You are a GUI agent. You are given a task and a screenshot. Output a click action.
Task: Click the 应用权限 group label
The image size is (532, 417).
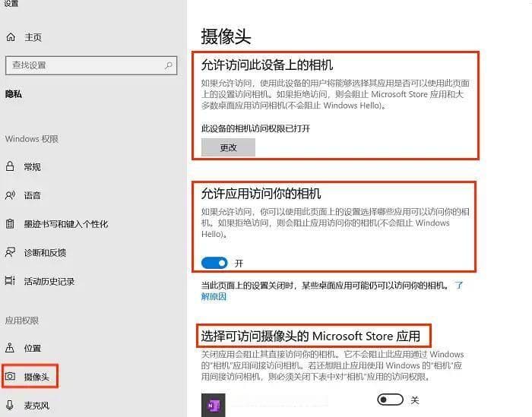[x=22, y=321]
